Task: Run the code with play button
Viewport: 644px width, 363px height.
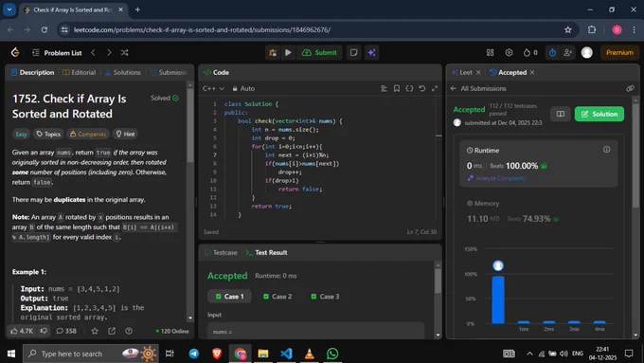Action: 288,53
